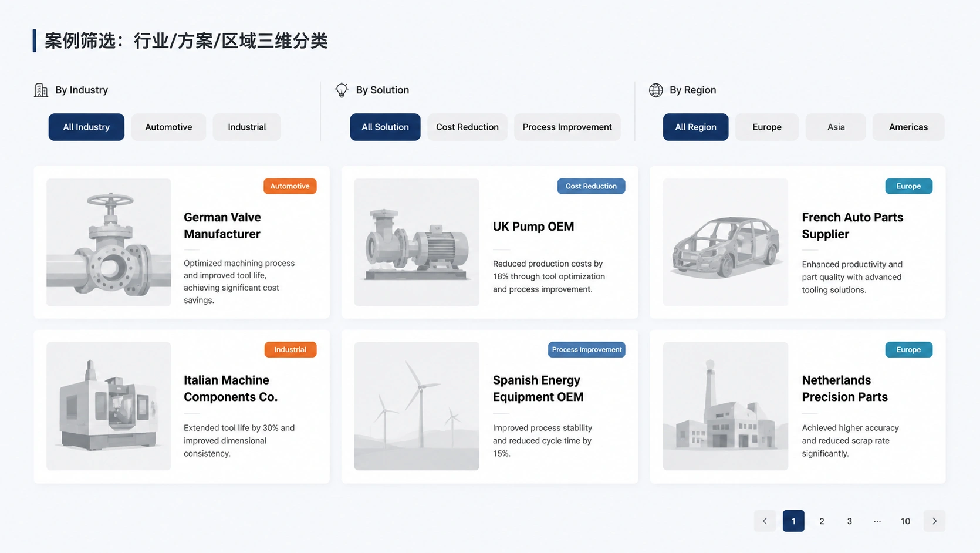The width and height of the screenshot is (980, 553).
Task: Filter cases by Automotive industry
Action: [x=168, y=127]
